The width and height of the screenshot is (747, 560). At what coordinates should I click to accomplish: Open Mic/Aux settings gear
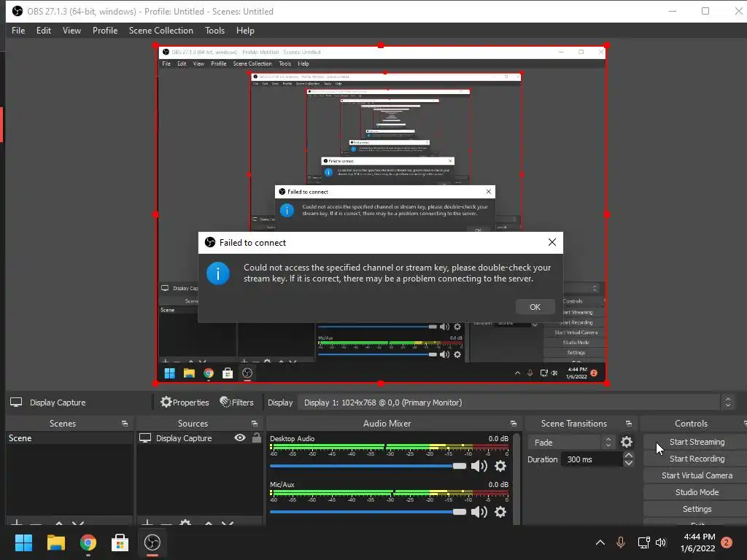point(500,512)
